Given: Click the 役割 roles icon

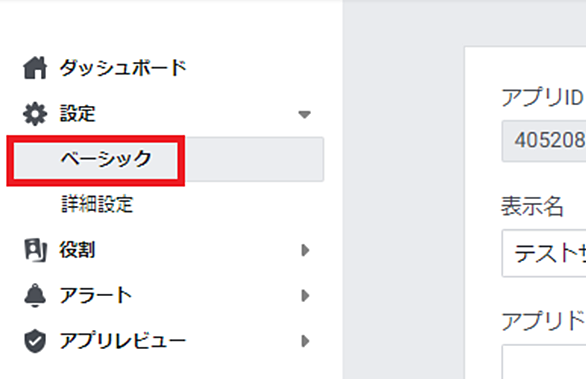Looking at the screenshot, I should 35,250.
